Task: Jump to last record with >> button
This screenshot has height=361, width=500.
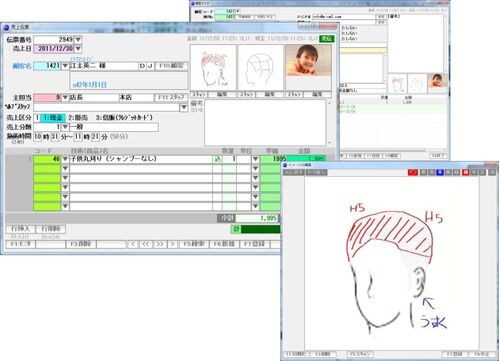Action: tap(160, 244)
